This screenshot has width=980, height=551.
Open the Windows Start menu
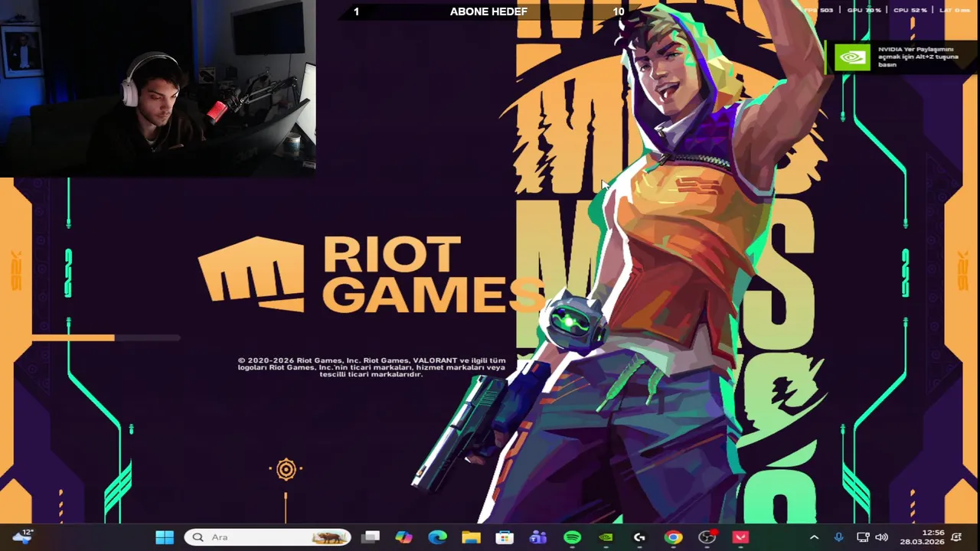(x=165, y=537)
